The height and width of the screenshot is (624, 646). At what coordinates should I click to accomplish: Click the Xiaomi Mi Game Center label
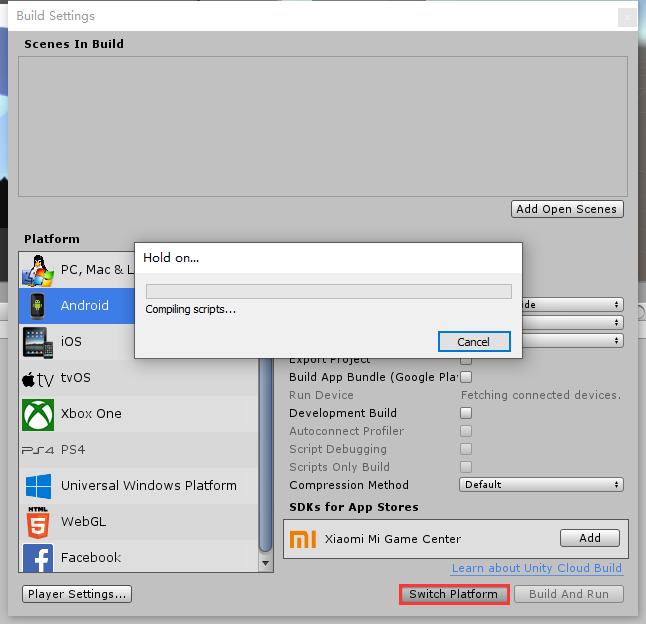393,539
